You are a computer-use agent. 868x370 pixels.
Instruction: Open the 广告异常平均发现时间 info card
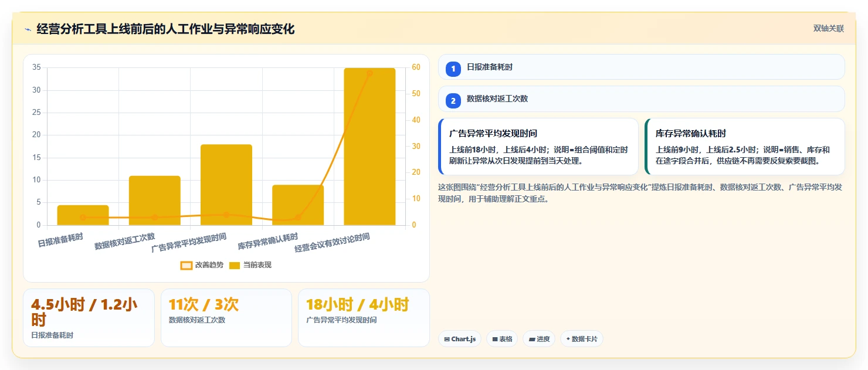click(x=538, y=147)
